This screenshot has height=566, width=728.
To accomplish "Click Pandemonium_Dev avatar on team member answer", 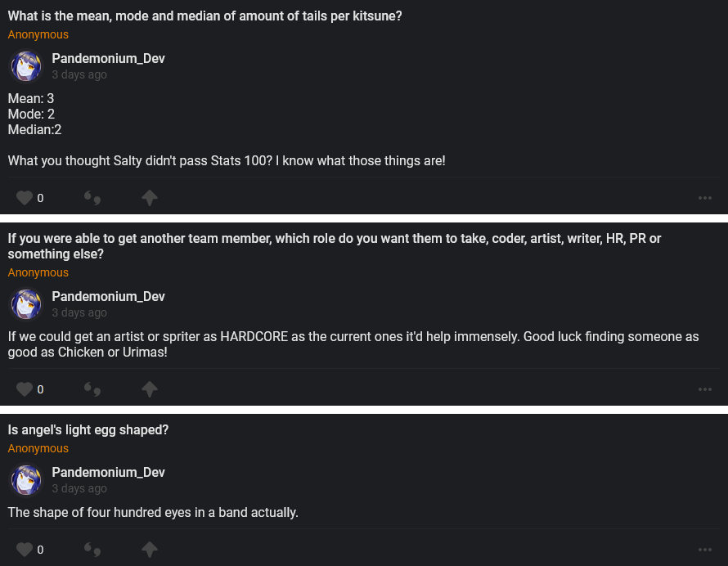I will tap(26, 304).
